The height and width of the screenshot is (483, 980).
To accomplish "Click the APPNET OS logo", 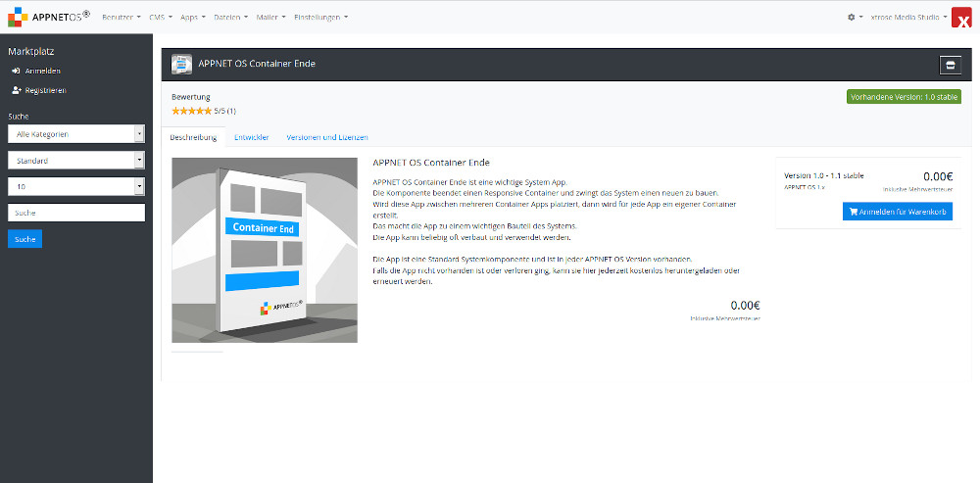I will (x=49, y=17).
